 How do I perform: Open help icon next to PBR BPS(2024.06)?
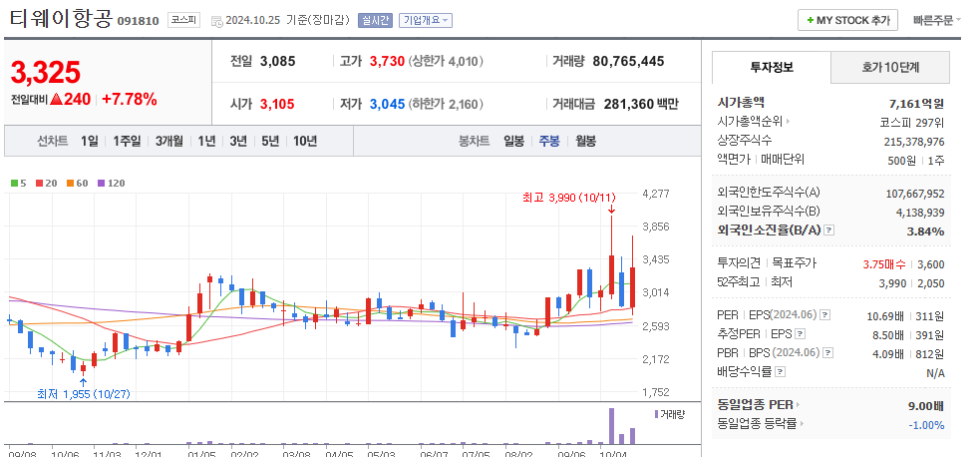coord(828,352)
